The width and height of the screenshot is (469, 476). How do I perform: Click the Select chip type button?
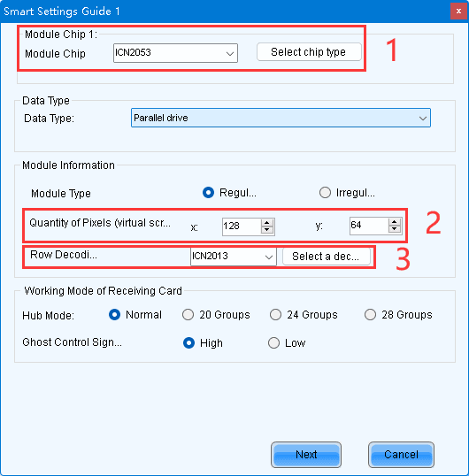(309, 52)
